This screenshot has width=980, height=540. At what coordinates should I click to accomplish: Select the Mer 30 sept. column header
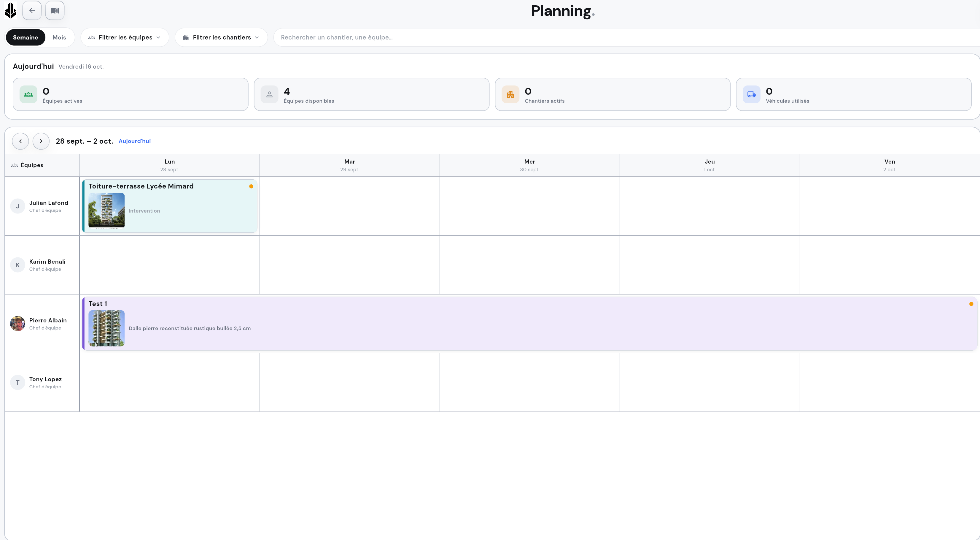click(529, 165)
